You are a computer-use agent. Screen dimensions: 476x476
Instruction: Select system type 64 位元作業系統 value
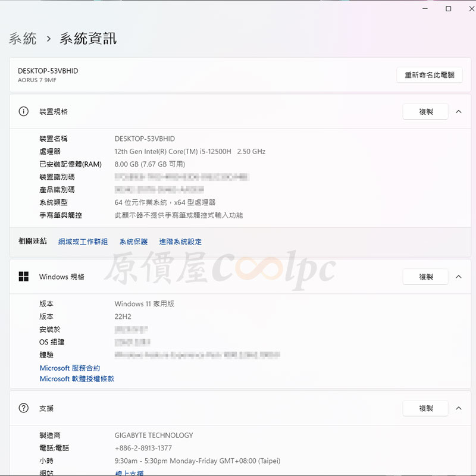pos(165,202)
